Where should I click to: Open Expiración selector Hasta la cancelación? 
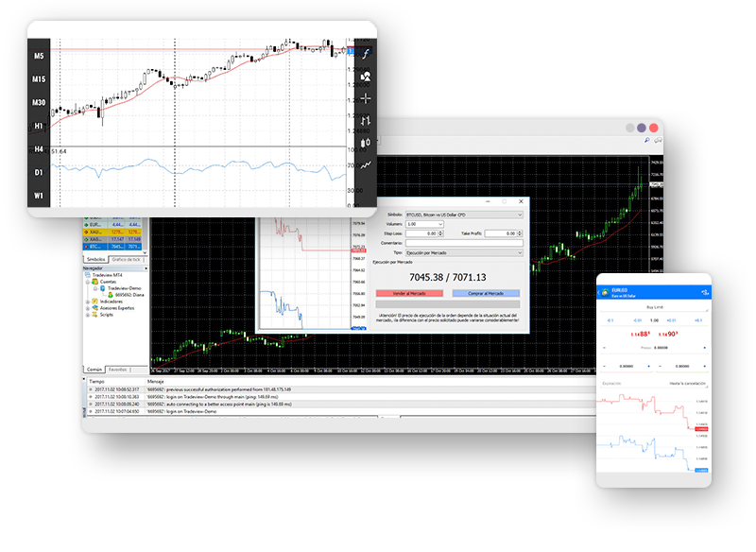(654, 384)
